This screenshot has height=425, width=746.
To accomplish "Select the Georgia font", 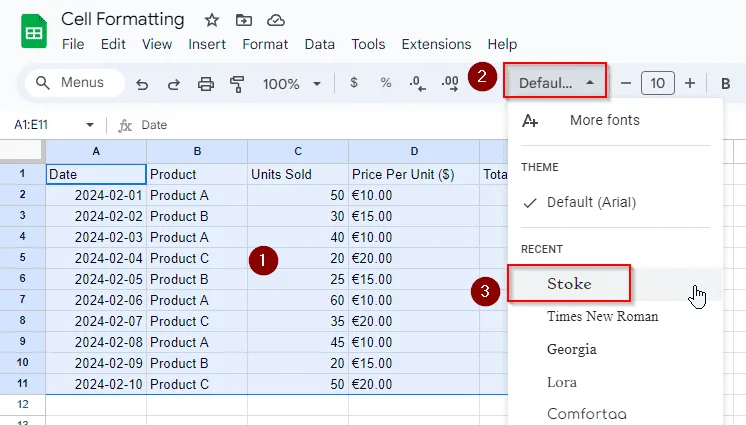I will coord(615,349).
